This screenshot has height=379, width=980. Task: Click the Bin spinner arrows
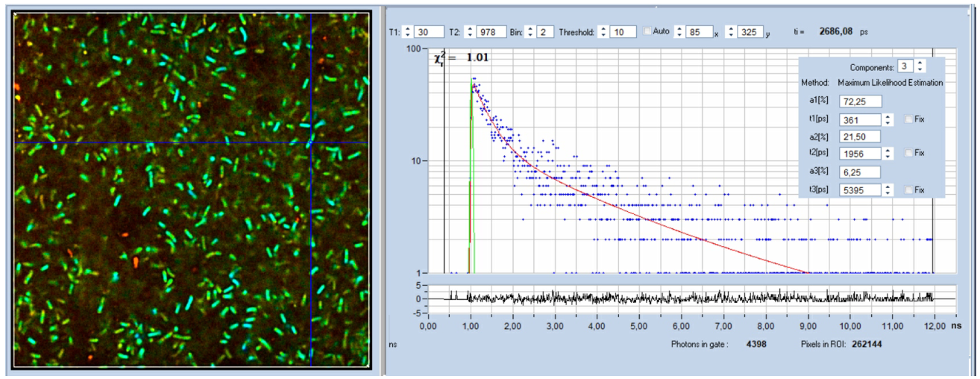point(530,32)
